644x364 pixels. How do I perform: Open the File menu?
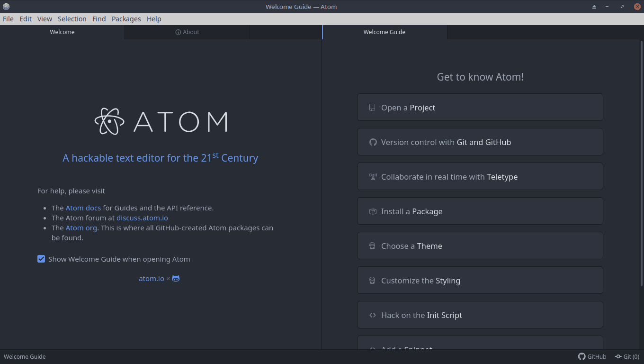click(x=8, y=19)
